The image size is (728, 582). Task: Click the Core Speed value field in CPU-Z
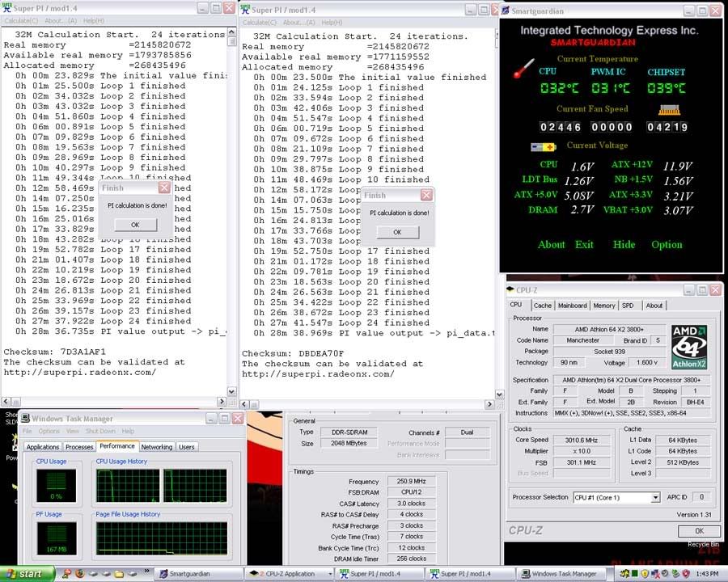tap(582, 440)
